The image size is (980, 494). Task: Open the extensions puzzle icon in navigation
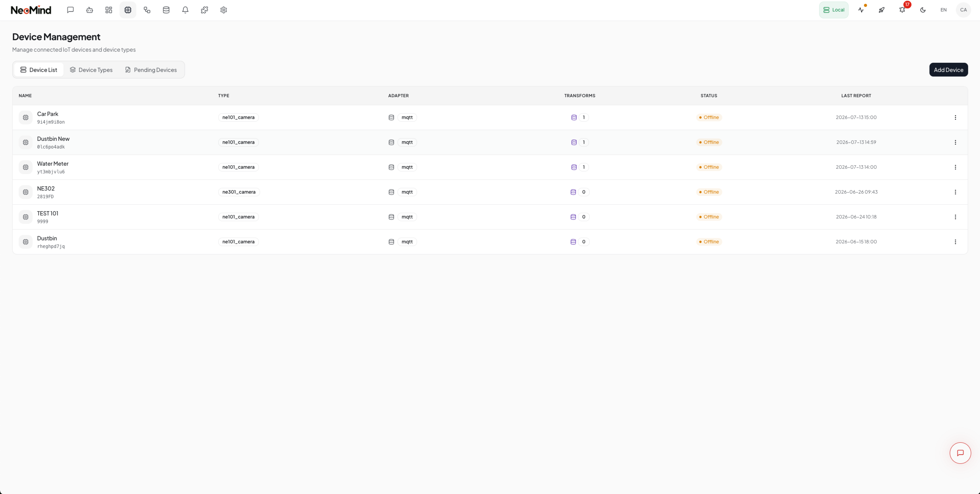[205, 10]
